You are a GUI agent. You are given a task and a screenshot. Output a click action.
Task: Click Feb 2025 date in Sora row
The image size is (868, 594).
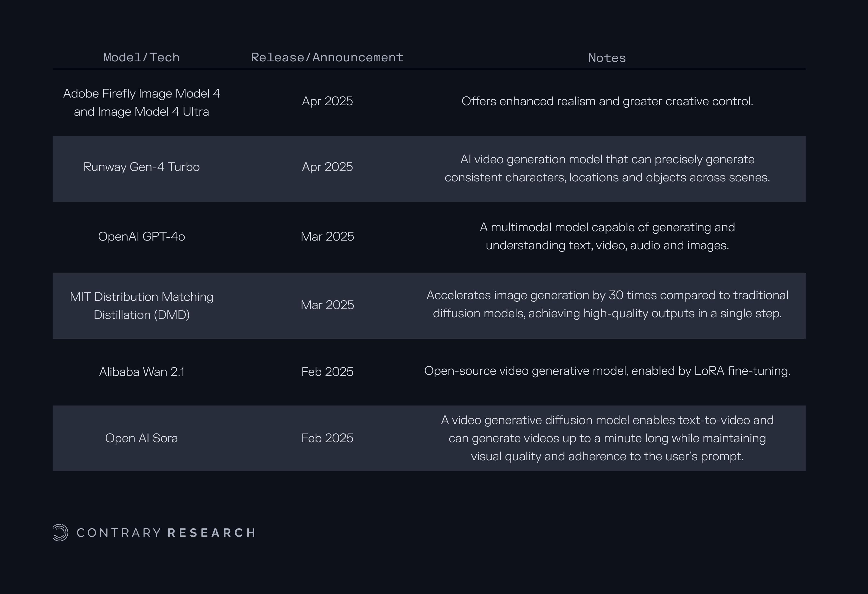point(327,438)
